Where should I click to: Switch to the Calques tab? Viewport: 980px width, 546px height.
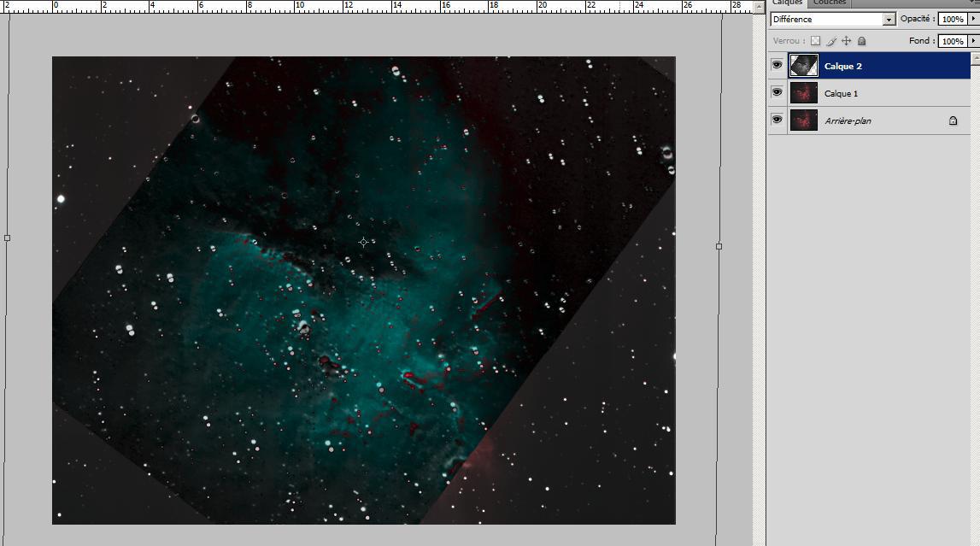point(786,3)
